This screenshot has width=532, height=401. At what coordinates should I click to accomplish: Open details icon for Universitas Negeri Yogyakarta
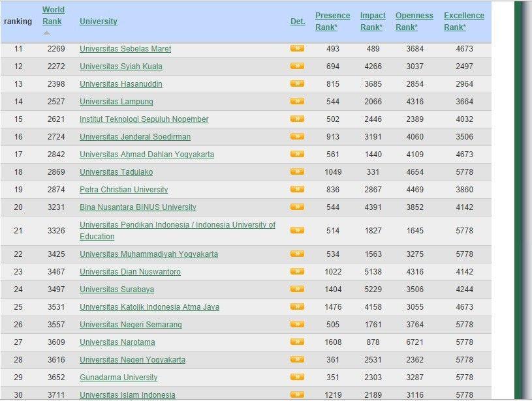[297, 360]
